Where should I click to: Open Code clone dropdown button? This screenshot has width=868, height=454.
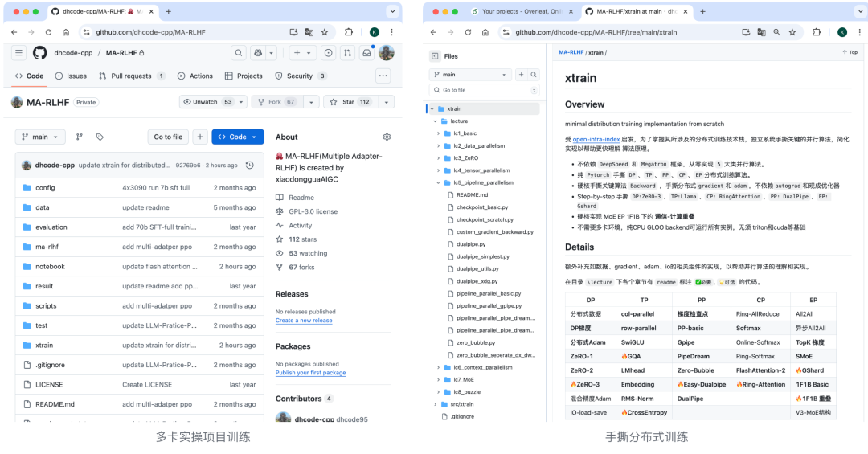click(x=237, y=137)
